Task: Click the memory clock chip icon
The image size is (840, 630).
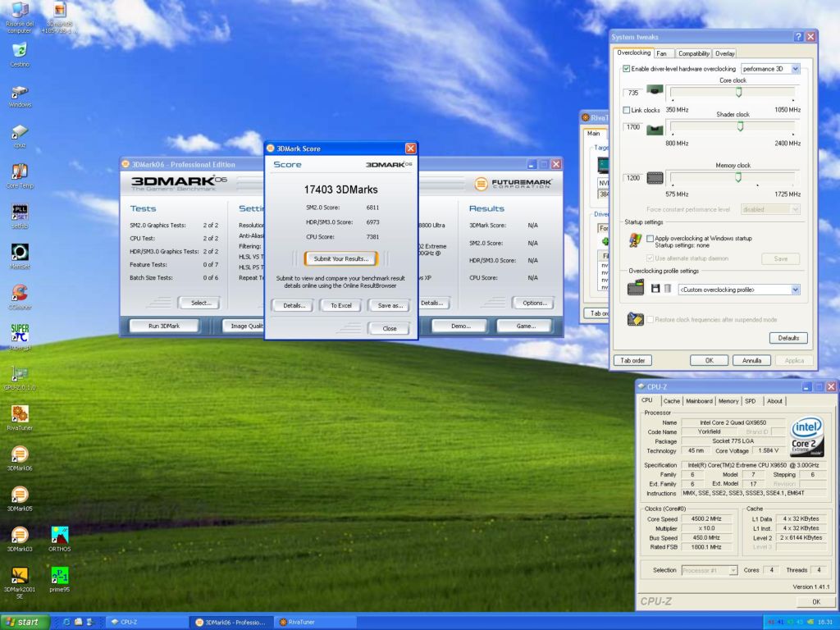Action: click(655, 178)
